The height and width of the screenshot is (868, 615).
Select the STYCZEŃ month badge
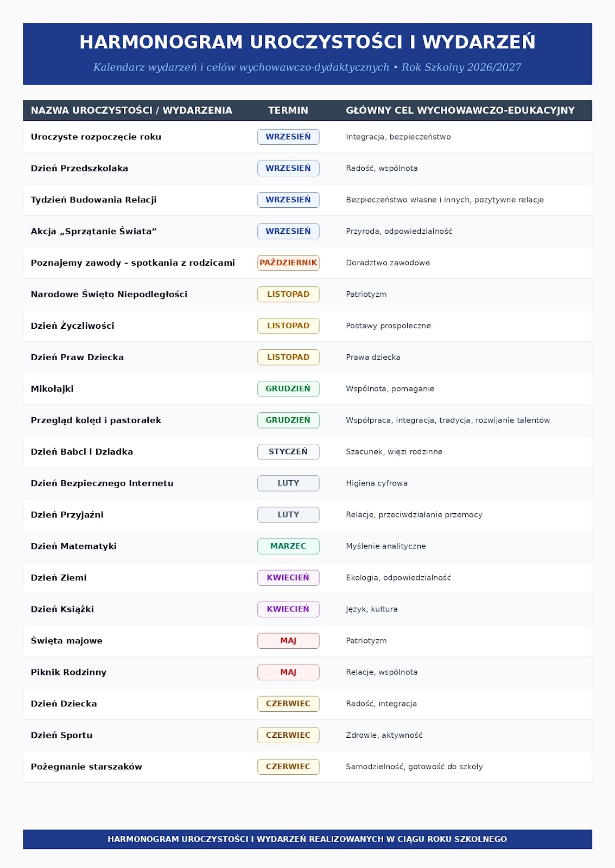tap(288, 451)
